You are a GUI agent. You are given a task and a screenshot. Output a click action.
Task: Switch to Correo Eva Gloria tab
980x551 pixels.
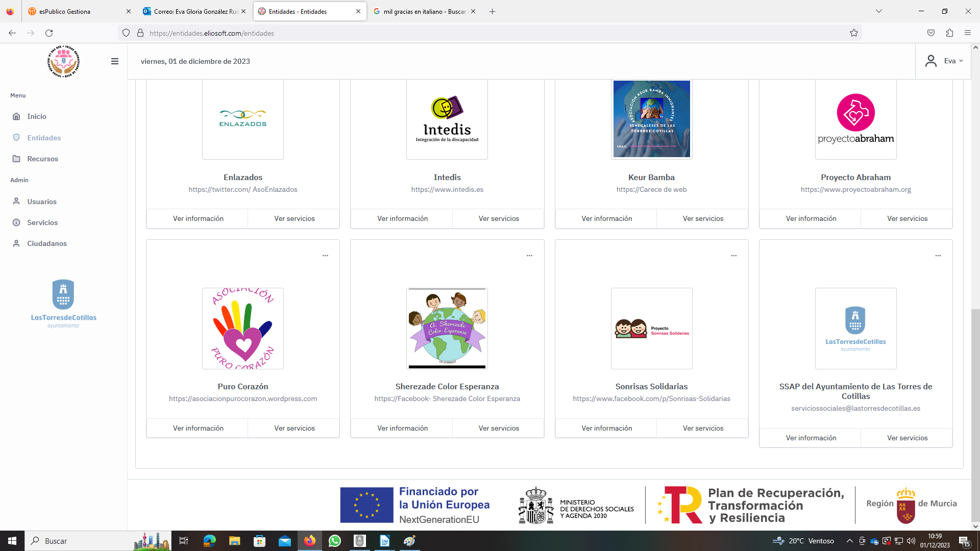tap(195, 11)
